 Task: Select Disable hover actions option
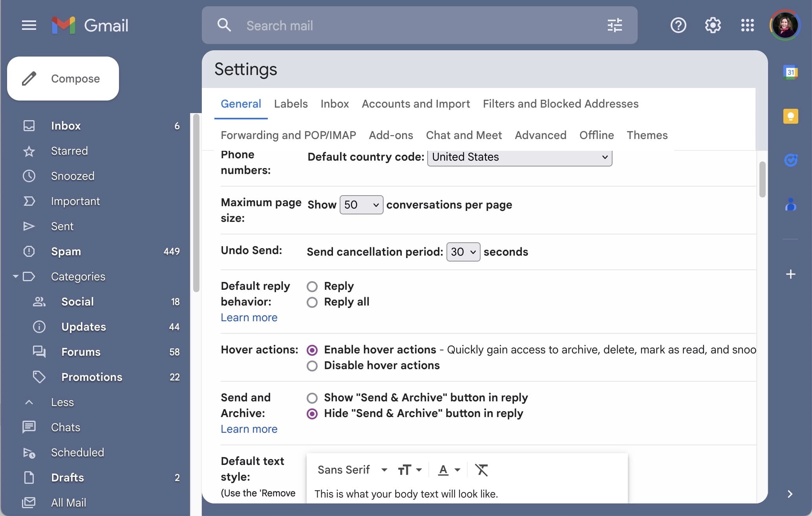point(312,366)
